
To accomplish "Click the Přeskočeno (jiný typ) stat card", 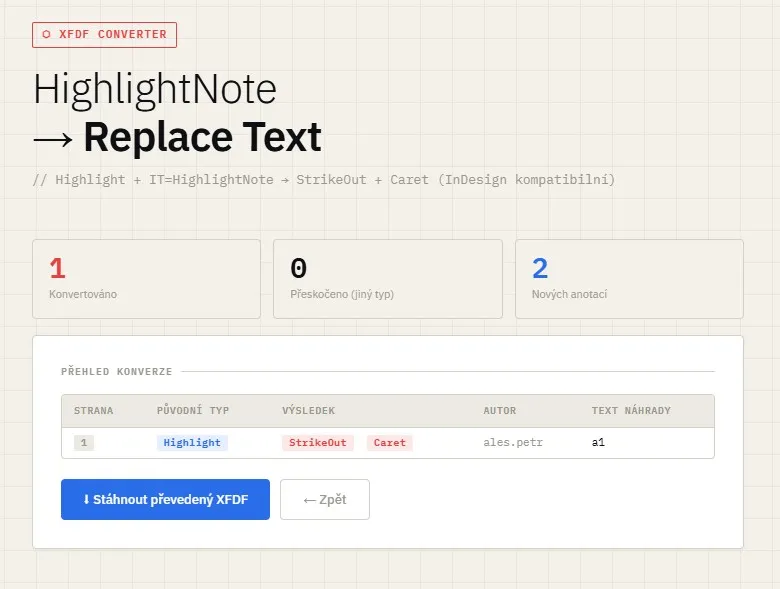I will click(388, 279).
